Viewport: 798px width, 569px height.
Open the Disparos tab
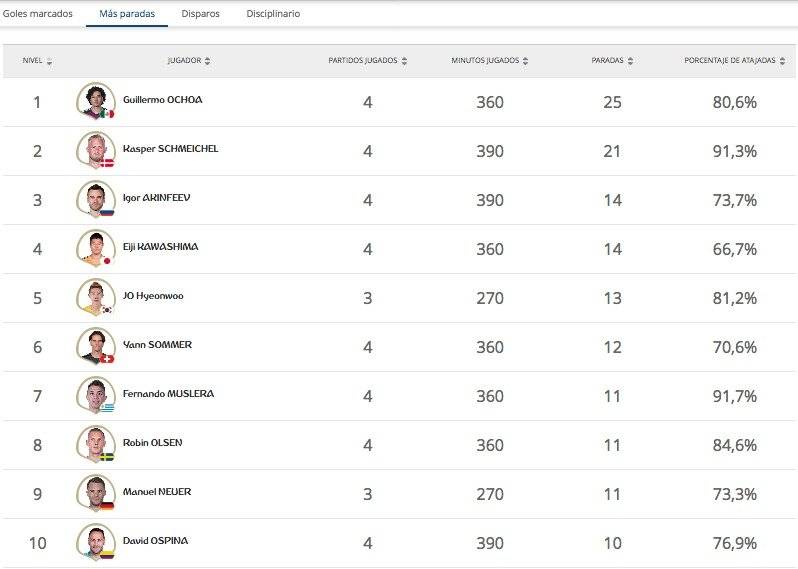[x=201, y=14]
